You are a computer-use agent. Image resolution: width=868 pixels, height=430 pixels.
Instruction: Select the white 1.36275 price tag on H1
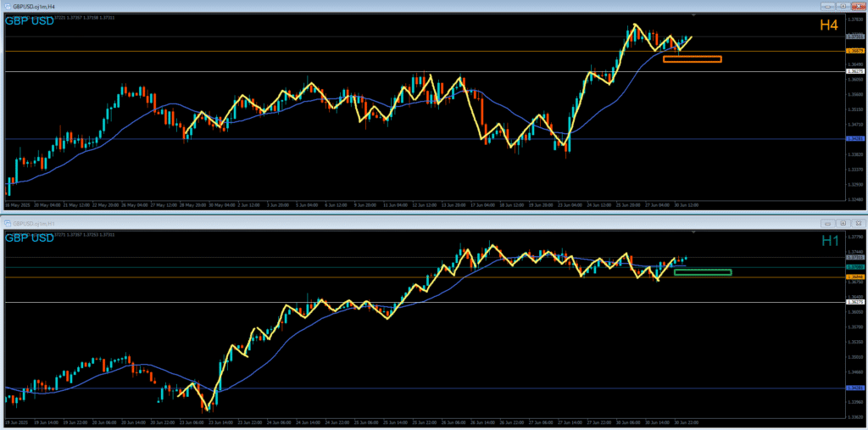(856, 303)
